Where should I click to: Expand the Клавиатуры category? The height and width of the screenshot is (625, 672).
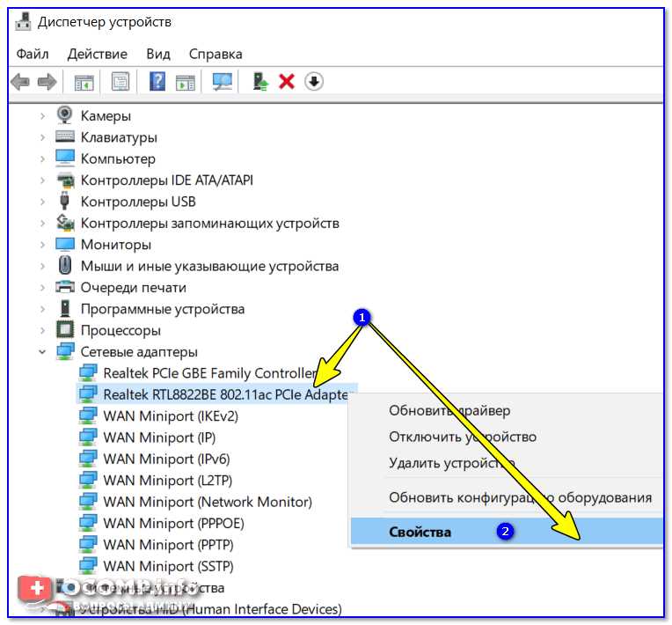click(42, 137)
